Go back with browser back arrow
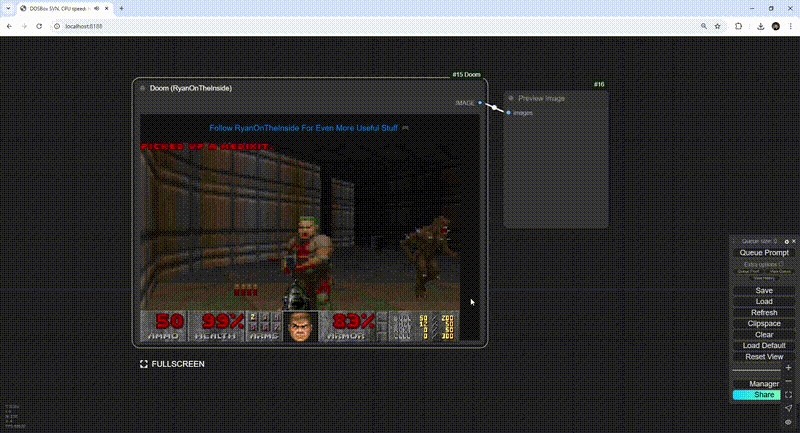 [9, 26]
